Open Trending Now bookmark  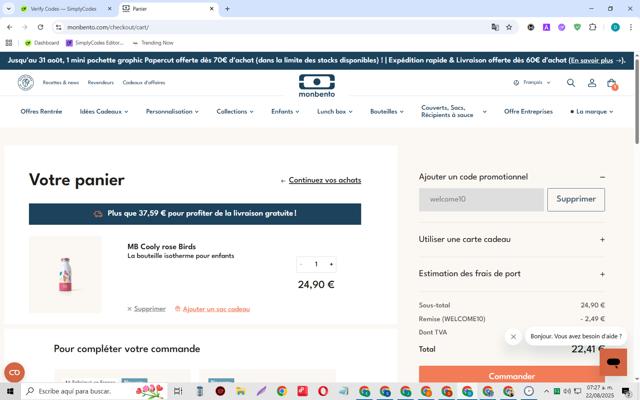coord(153,43)
